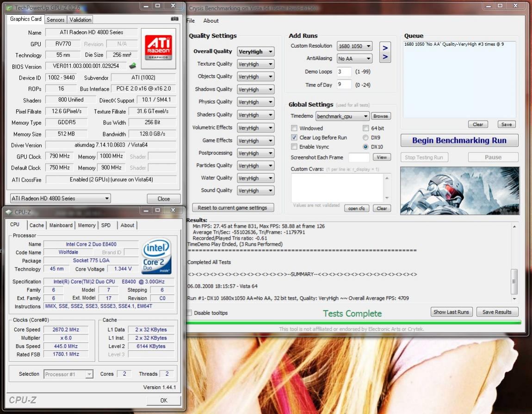This screenshot has height=414, width=532.
Task: Click the open cfg button
Action: 357,208
